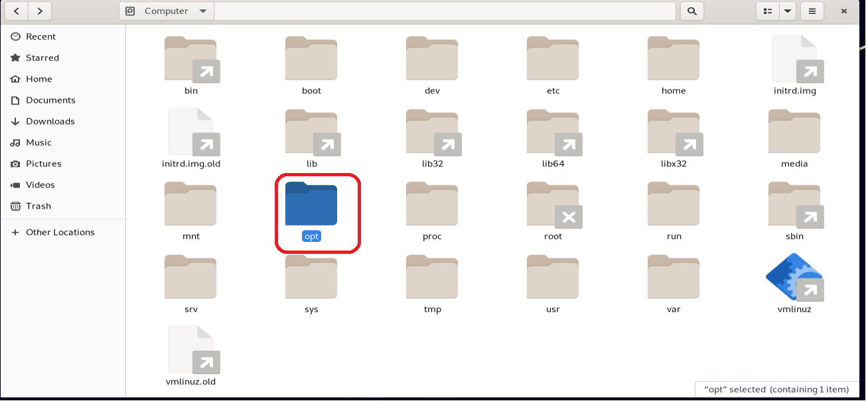The width and height of the screenshot is (868, 403).
Task: Go back with the left arrow button
Action: point(17,11)
